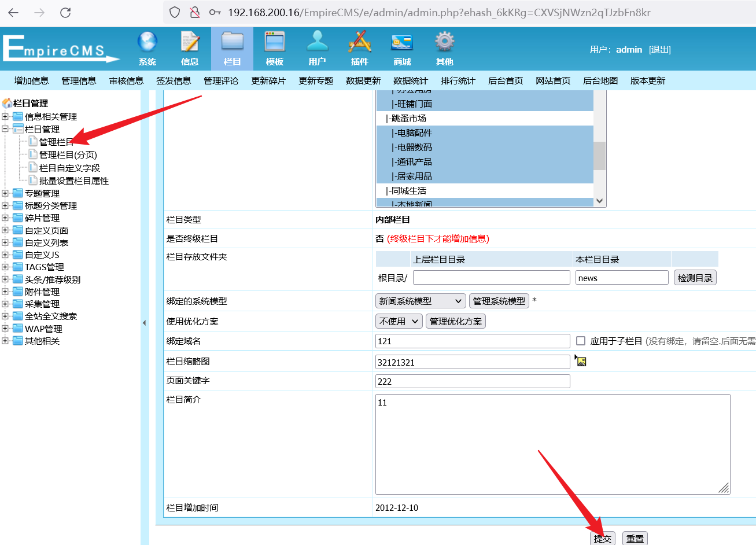Click folder icon of 专题管理
This screenshot has width=756, height=545.
pos(18,193)
